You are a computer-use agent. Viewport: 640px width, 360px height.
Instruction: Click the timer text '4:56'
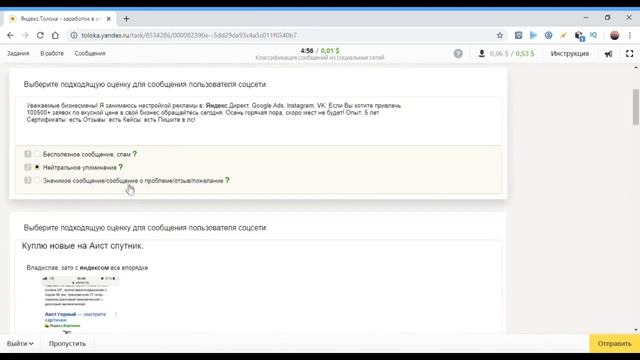(x=307, y=51)
